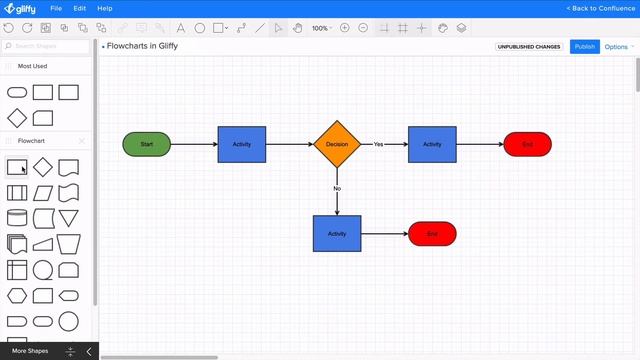Open the 100% zoom level dropdown
This screenshot has width=640, height=360.
point(322,28)
